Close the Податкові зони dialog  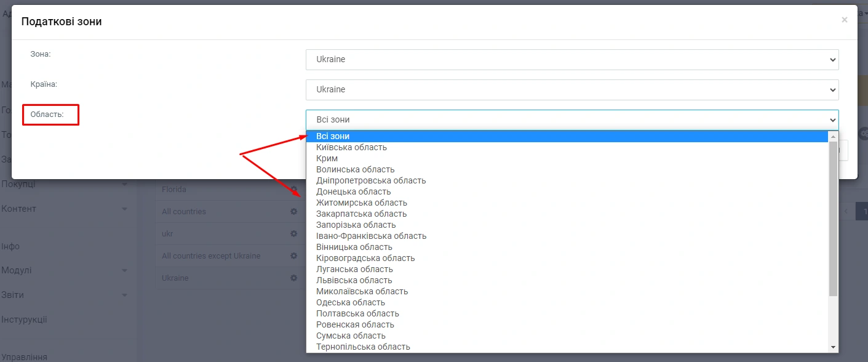pos(845,20)
